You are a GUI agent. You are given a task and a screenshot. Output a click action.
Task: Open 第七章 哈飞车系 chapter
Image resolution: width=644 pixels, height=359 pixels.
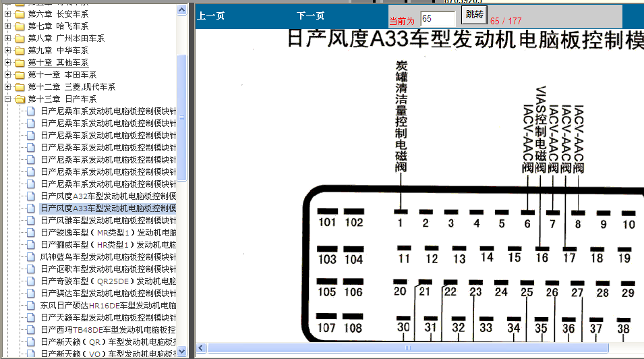(x=58, y=26)
